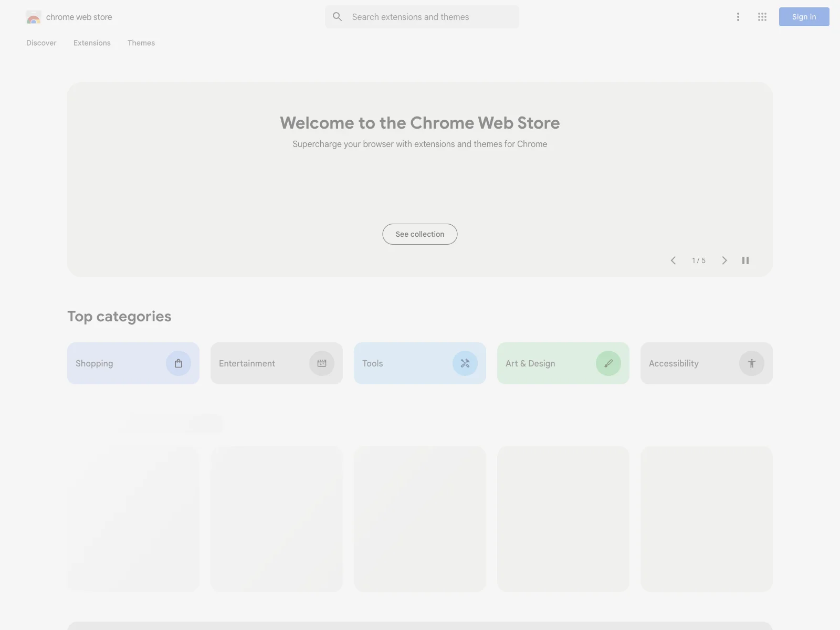This screenshot has height=630, width=840.
Task: Click the Top categories heading
Action: point(119,317)
